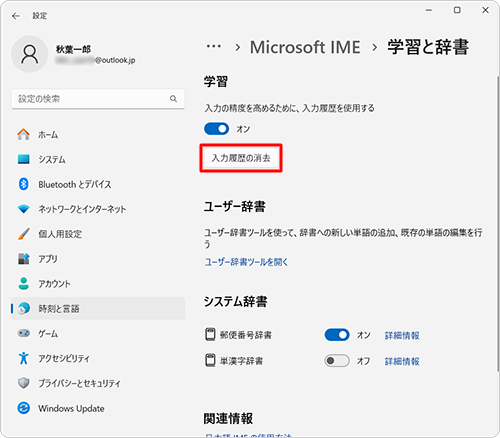The width and height of the screenshot is (500, 438).
Task: Click the アカウント person icon
Action: click(24, 284)
